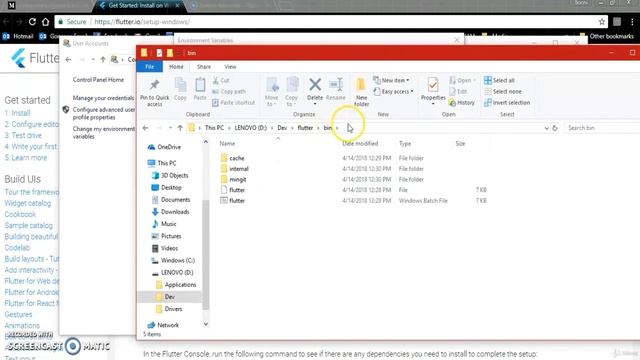Screen dimensions: 640x360
Task: Open the Copy to ribbon button
Action: point(291,92)
